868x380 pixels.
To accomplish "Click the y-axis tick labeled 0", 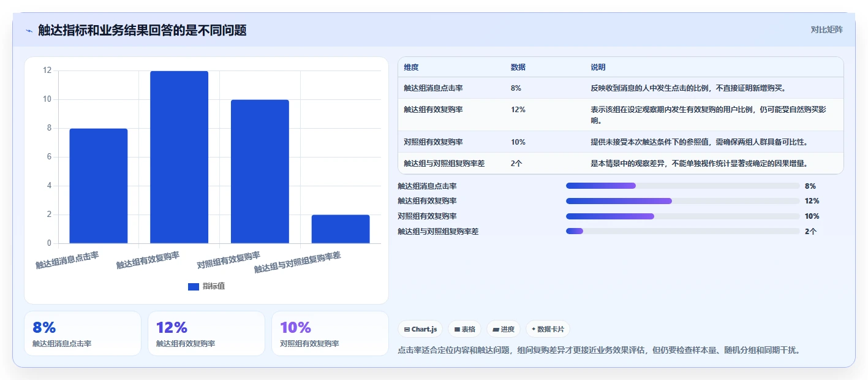I will coord(49,243).
